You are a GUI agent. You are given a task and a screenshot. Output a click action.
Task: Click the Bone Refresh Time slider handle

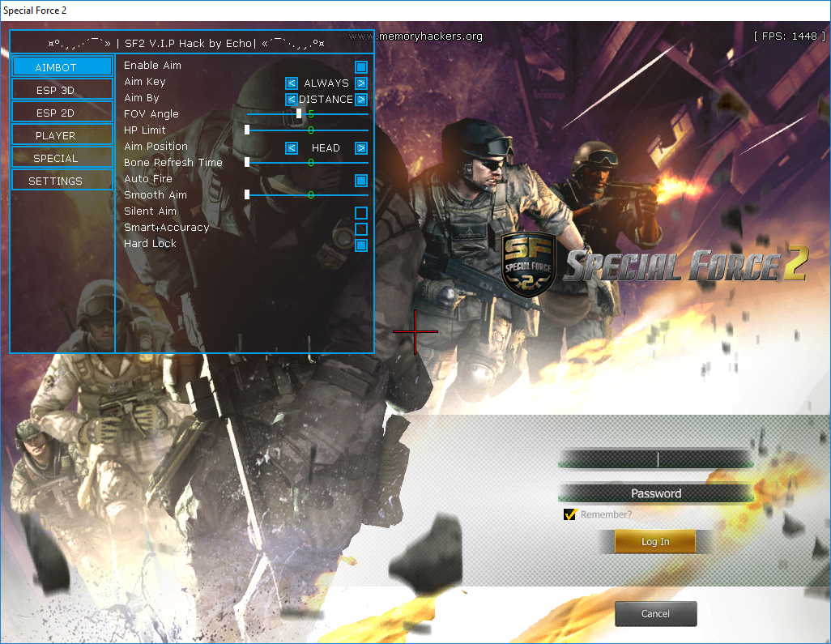point(247,162)
